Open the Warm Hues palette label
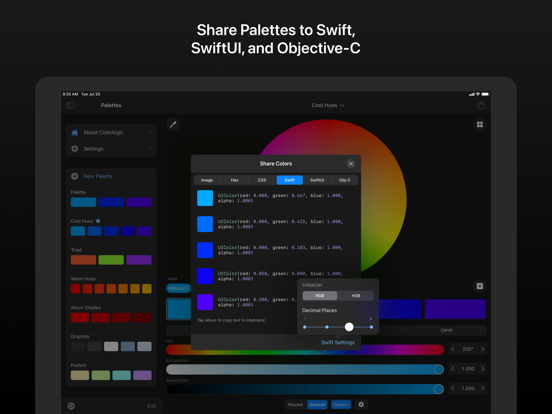 tap(83, 278)
